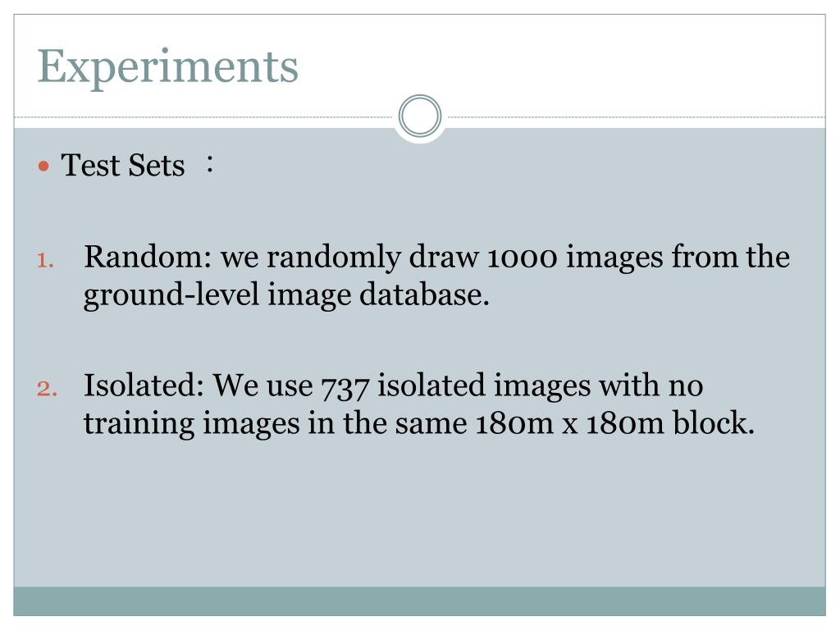This screenshot has width=840, height=630.
Task: Click the circle ornament below the title
Action: (x=420, y=116)
